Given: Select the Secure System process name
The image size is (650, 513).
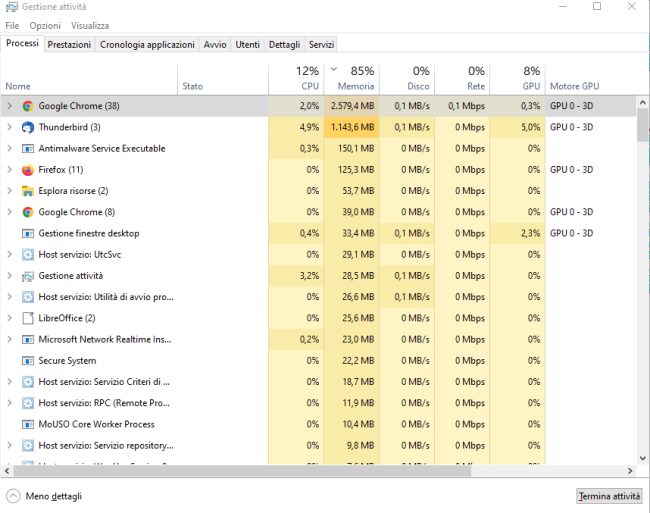Looking at the screenshot, I should (67, 361).
